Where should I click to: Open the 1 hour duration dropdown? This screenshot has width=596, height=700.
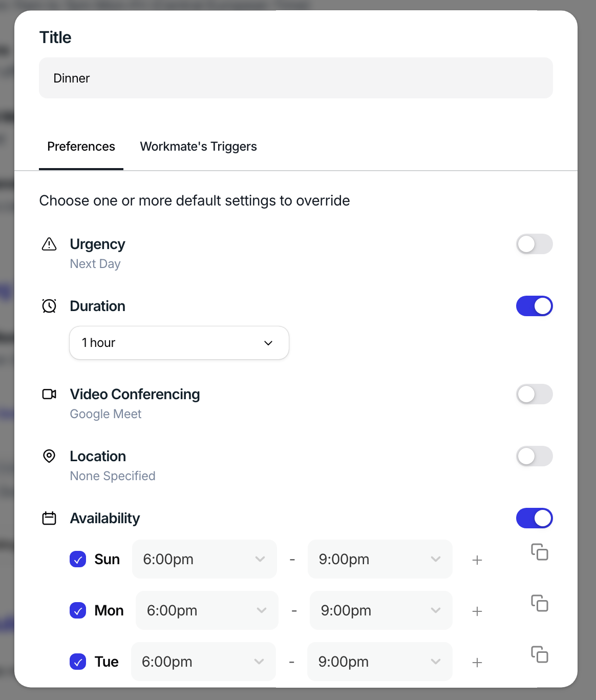179,343
